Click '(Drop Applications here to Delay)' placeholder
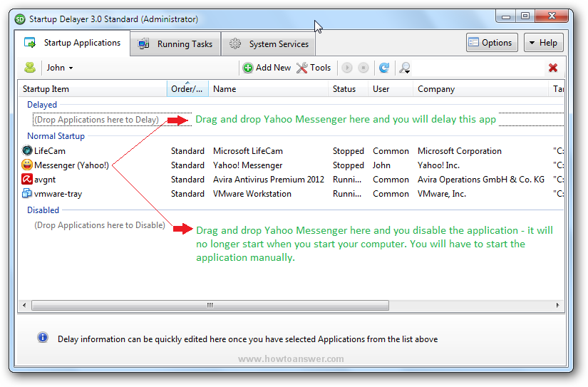Viewport: 588px width, 387px height. point(96,119)
